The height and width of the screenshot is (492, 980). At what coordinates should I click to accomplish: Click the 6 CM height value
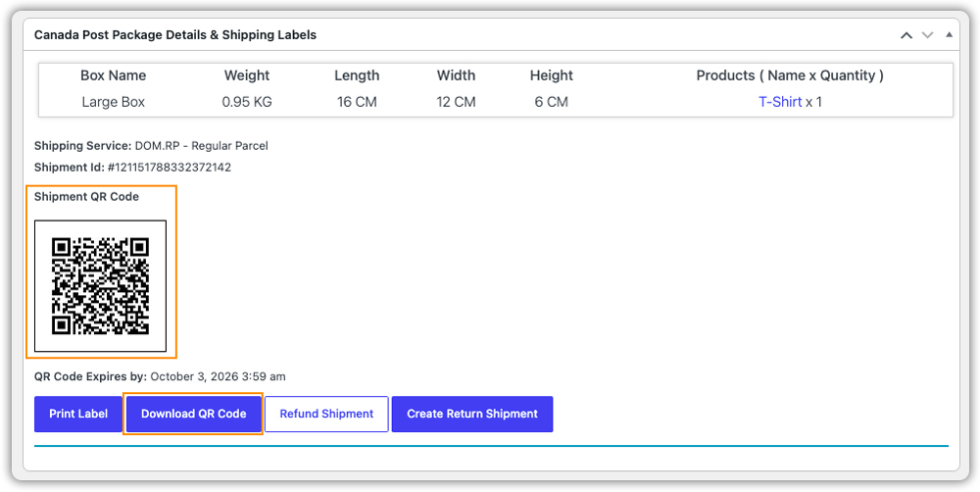point(551,102)
